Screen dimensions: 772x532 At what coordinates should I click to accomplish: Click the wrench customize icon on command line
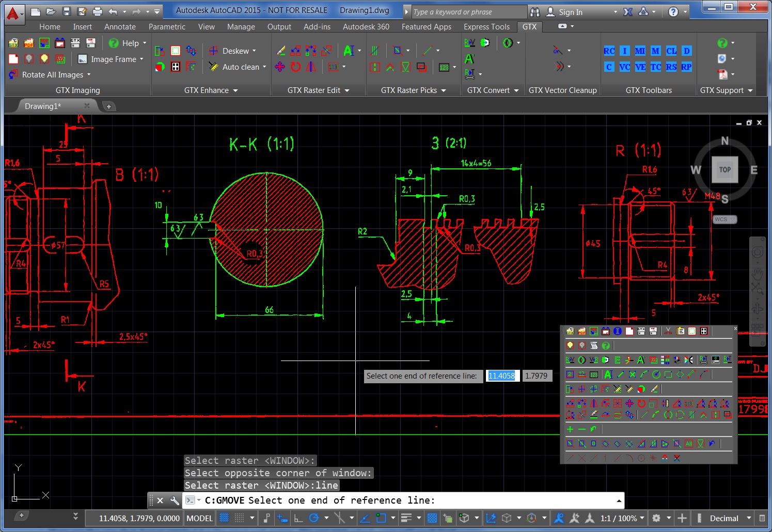(175, 500)
